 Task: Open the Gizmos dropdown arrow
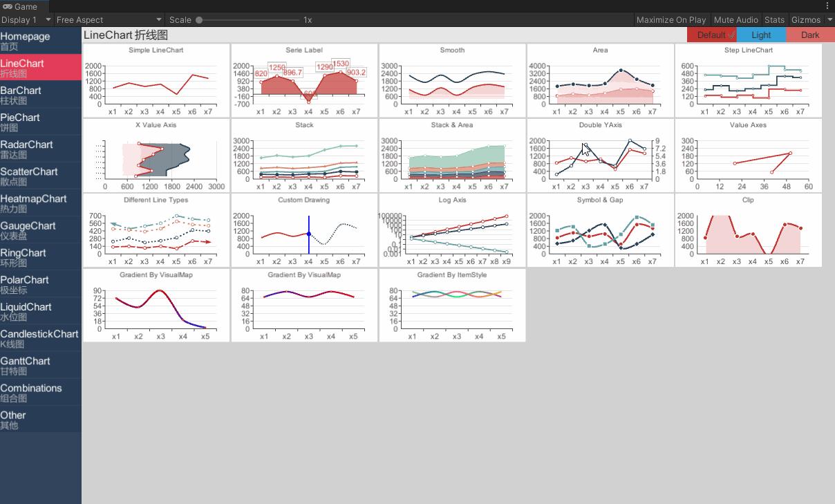pyautogui.click(x=829, y=19)
